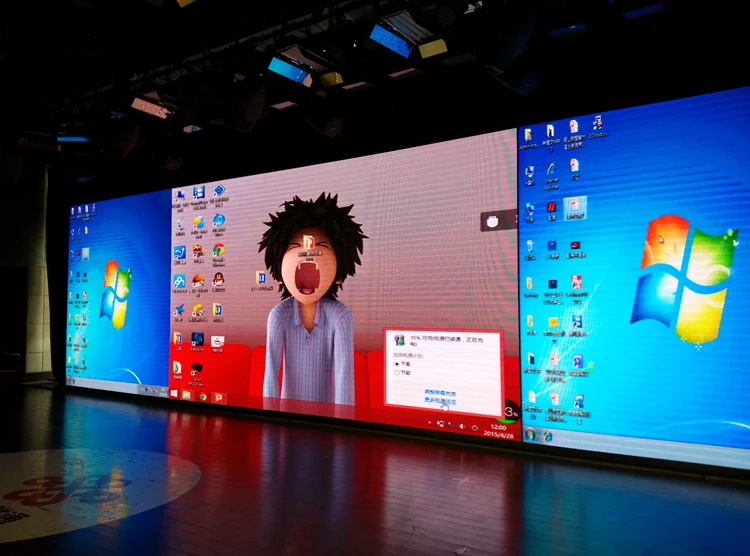
Task: Open black Canon printer shortcut on middle desktop
Action: (x=197, y=368)
